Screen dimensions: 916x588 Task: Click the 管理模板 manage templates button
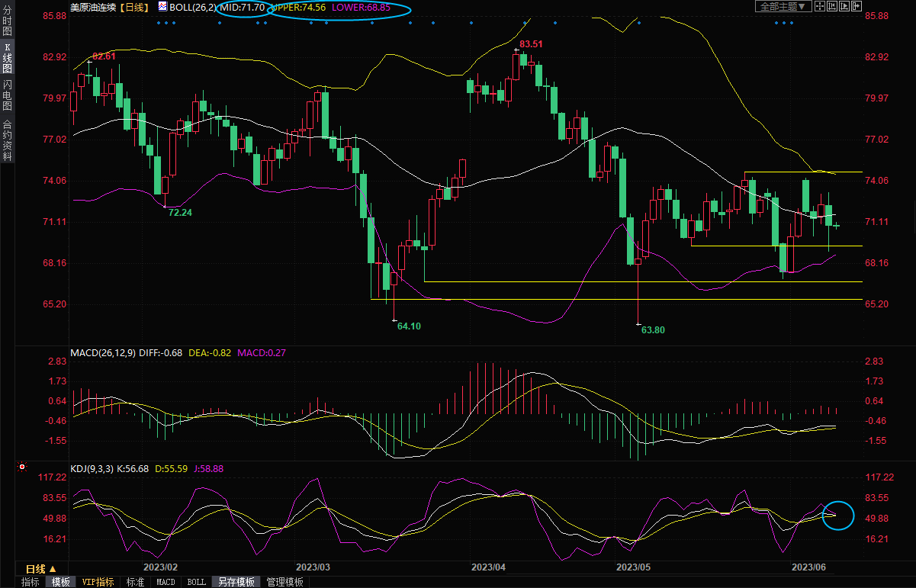[284, 582]
